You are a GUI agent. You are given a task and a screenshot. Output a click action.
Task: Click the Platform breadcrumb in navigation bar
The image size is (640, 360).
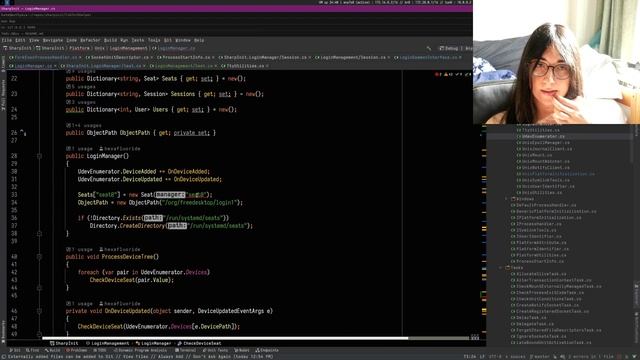pos(79,48)
